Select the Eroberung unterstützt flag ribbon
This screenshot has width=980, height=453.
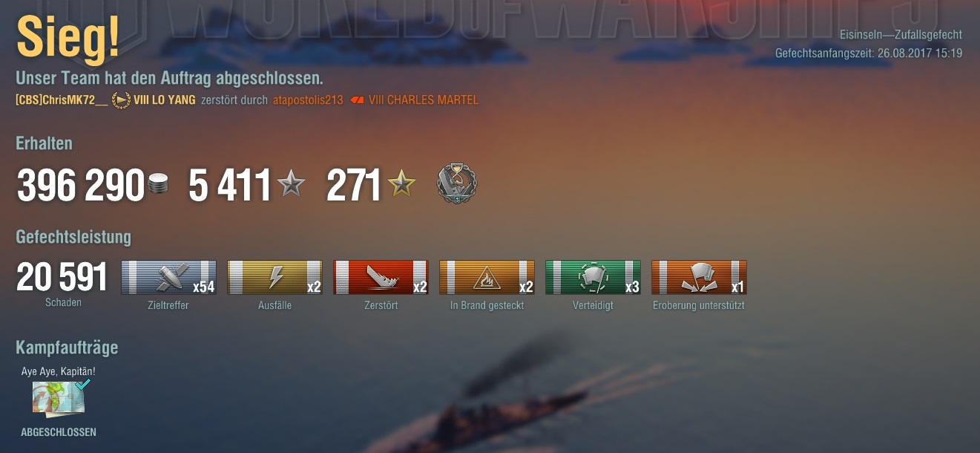coord(700,278)
